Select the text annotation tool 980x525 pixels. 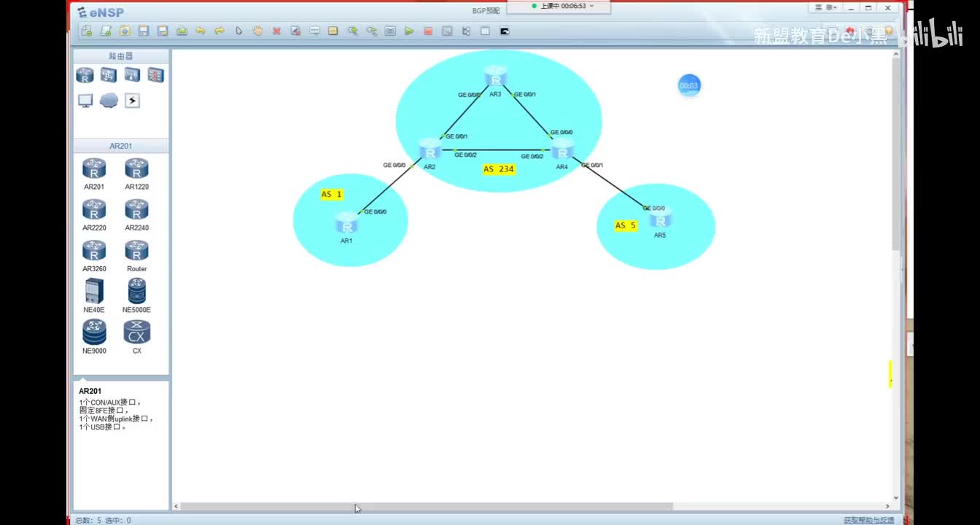[x=314, y=31]
